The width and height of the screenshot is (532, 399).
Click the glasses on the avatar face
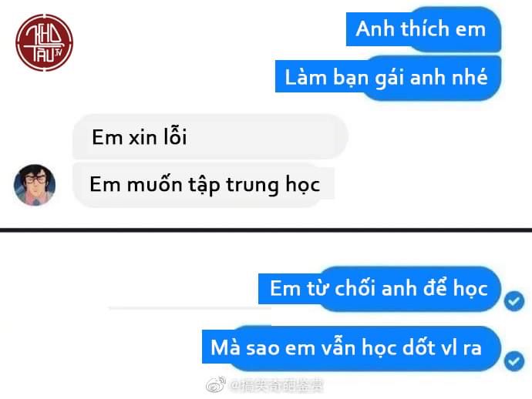(35, 180)
